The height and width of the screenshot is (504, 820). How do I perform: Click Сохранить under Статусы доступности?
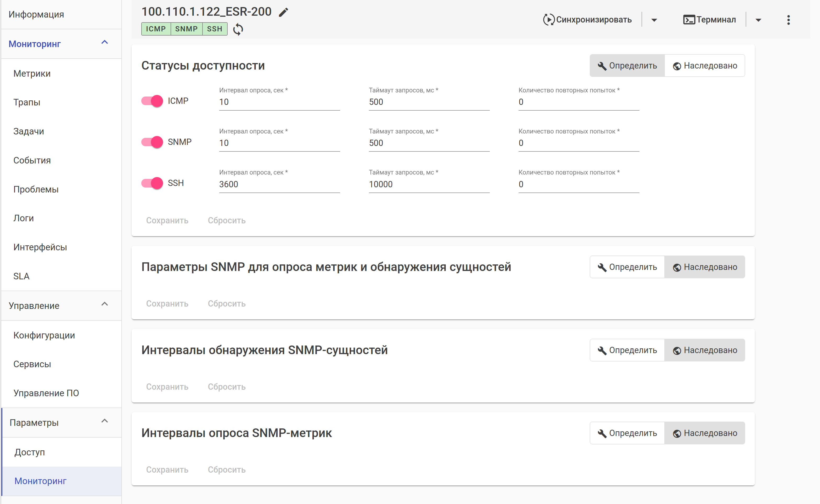click(167, 220)
